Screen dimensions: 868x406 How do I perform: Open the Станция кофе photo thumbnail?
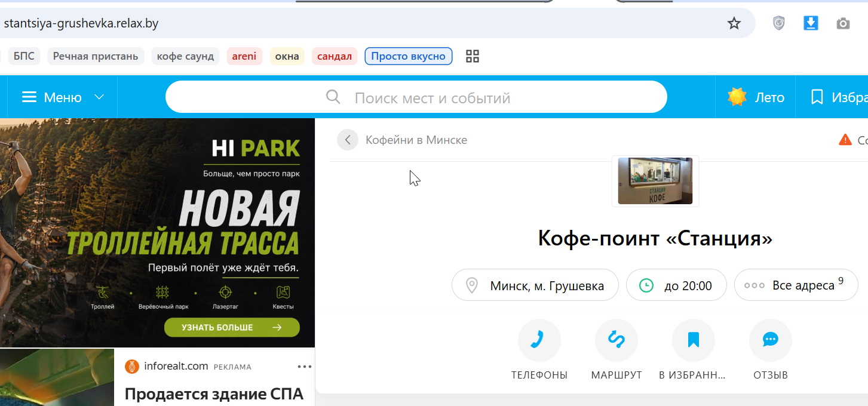tap(655, 181)
